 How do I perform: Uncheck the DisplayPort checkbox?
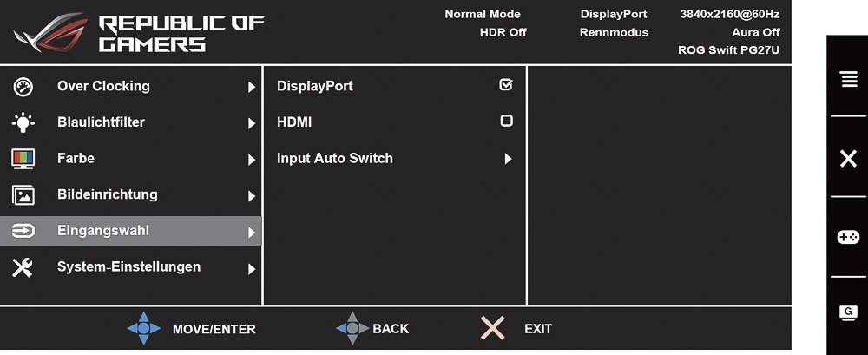tap(506, 85)
